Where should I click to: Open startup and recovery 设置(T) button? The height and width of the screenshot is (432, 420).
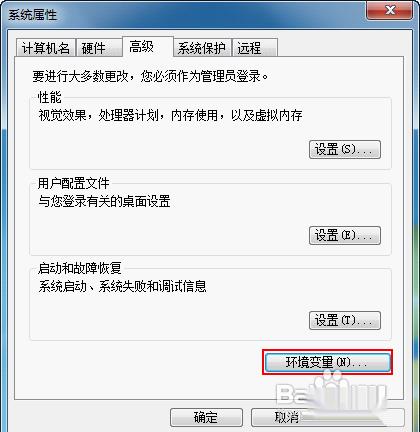pos(345,321)
